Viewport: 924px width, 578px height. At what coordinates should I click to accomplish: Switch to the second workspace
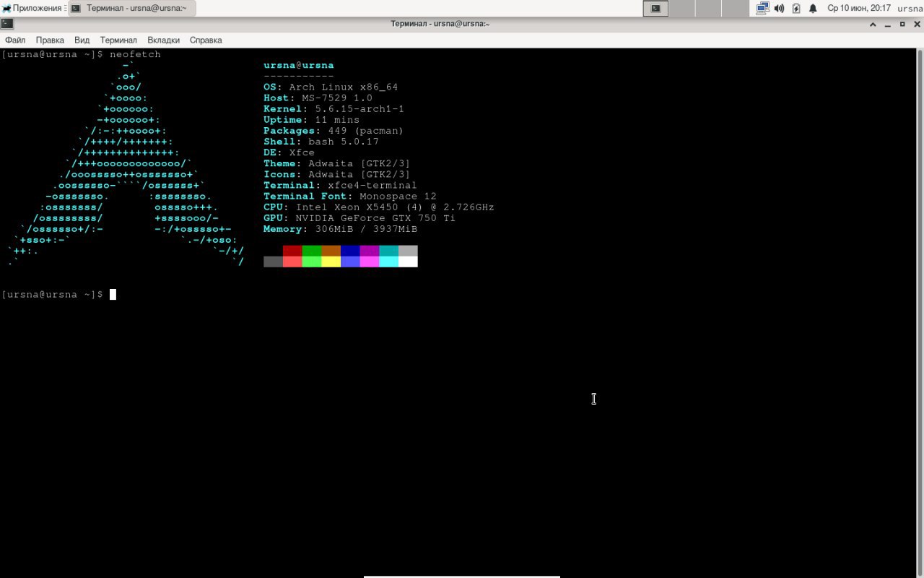click(682, 8)
